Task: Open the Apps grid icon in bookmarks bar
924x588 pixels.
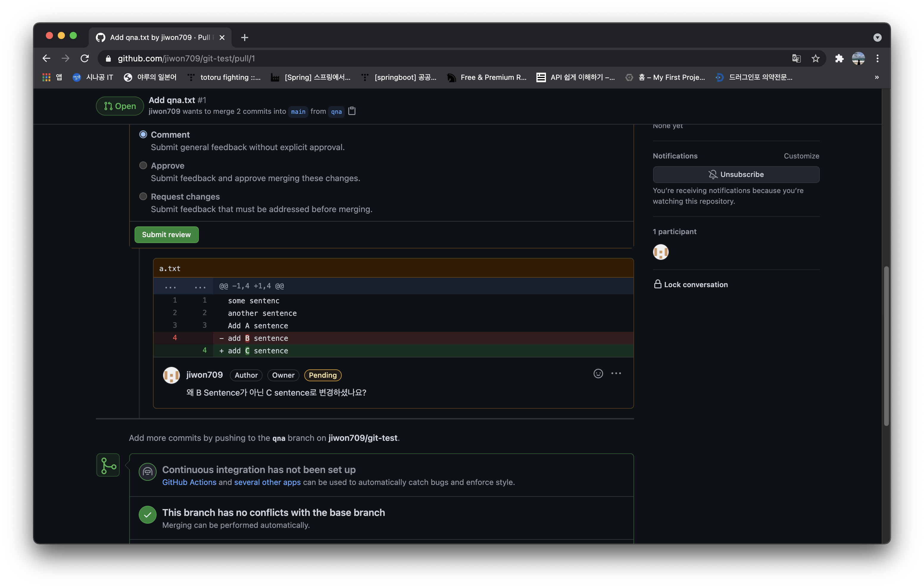Action: (x=46, y=77)
